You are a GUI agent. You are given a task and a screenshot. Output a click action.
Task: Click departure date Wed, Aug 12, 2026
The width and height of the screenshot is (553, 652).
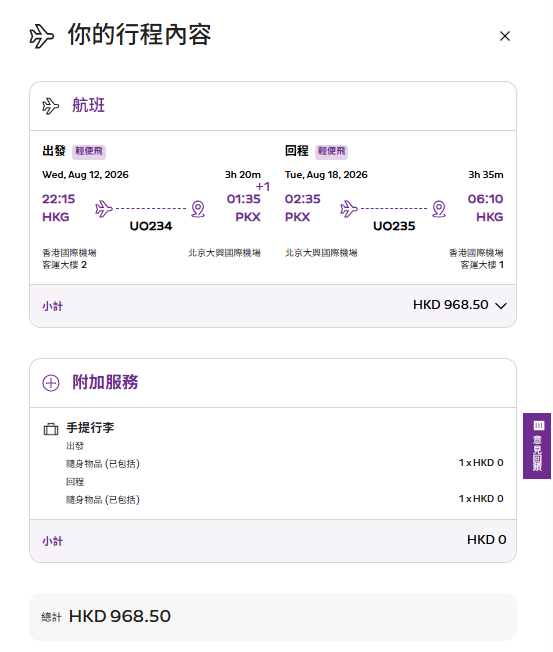coord(86,175)
